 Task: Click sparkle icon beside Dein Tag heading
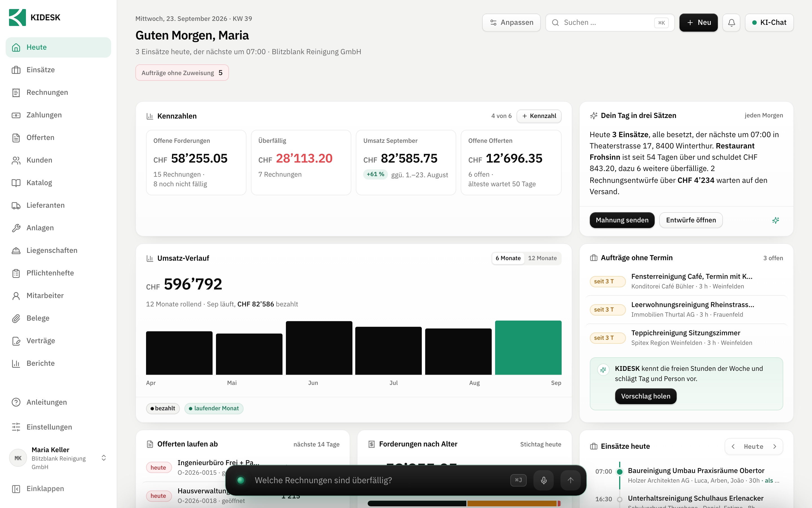point(593,116)
